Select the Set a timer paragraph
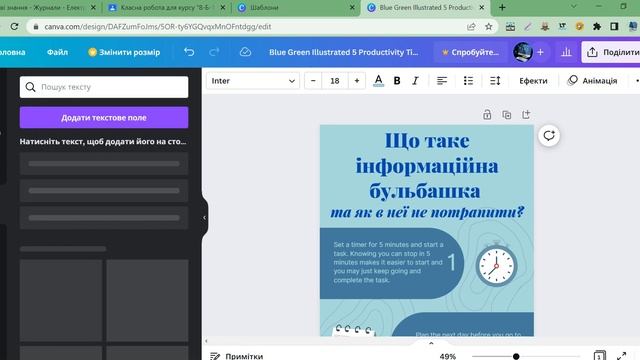Image resolution: width=640 pixels, height=360 pixels. point(388,262)
